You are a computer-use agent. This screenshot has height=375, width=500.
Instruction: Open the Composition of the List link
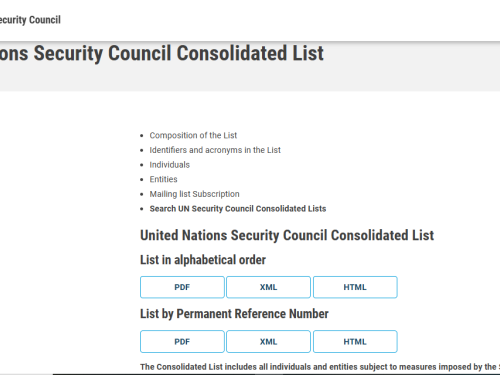[193, 135]
